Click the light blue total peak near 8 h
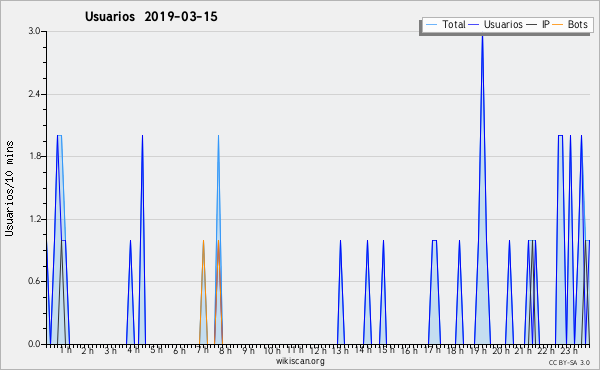Viewport: 600px width, 370px height. [x=218, y=136]
